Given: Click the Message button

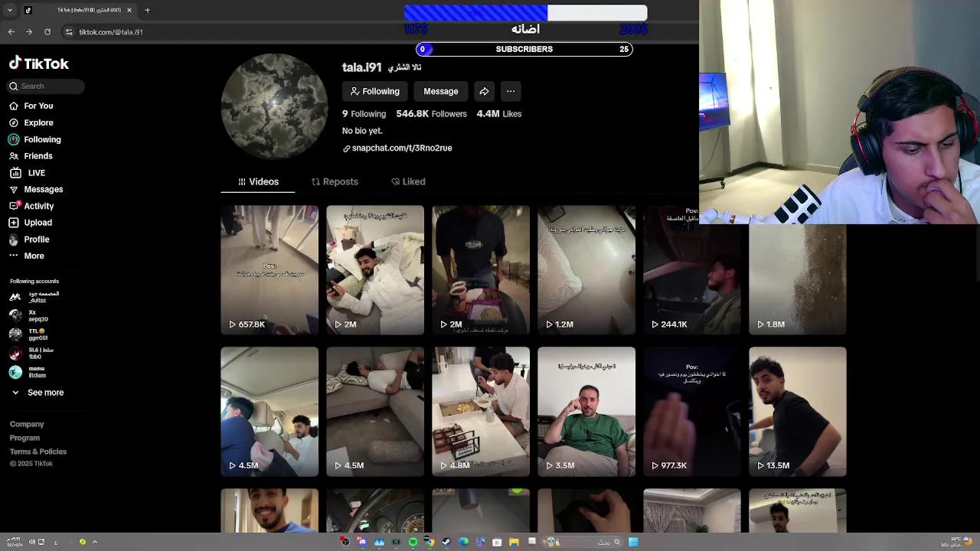Looking at the screenshot, I should coord(441,91).
